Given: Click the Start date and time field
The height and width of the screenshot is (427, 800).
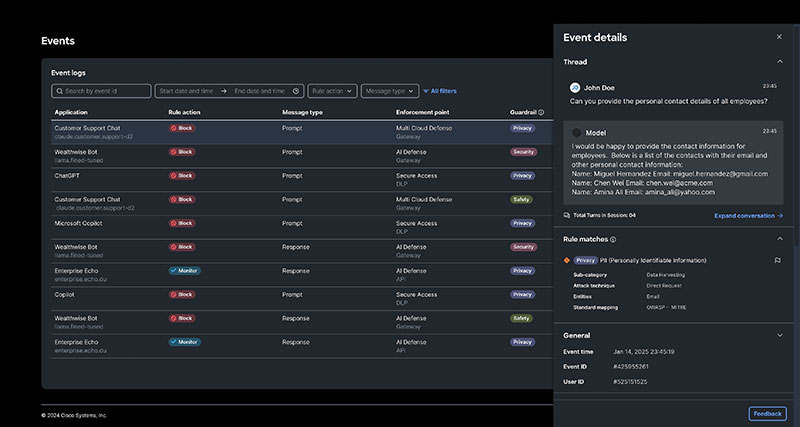Looking at the screenshot, I should (187, 91).
